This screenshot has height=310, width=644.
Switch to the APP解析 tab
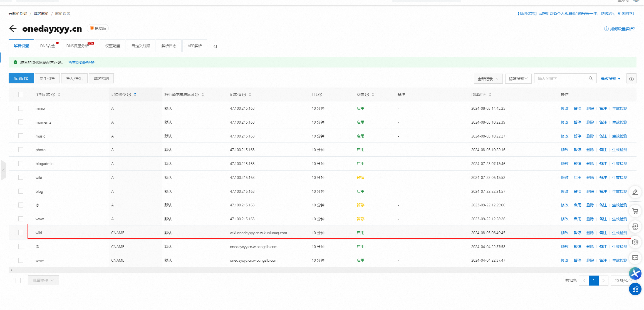pos(195,46)
